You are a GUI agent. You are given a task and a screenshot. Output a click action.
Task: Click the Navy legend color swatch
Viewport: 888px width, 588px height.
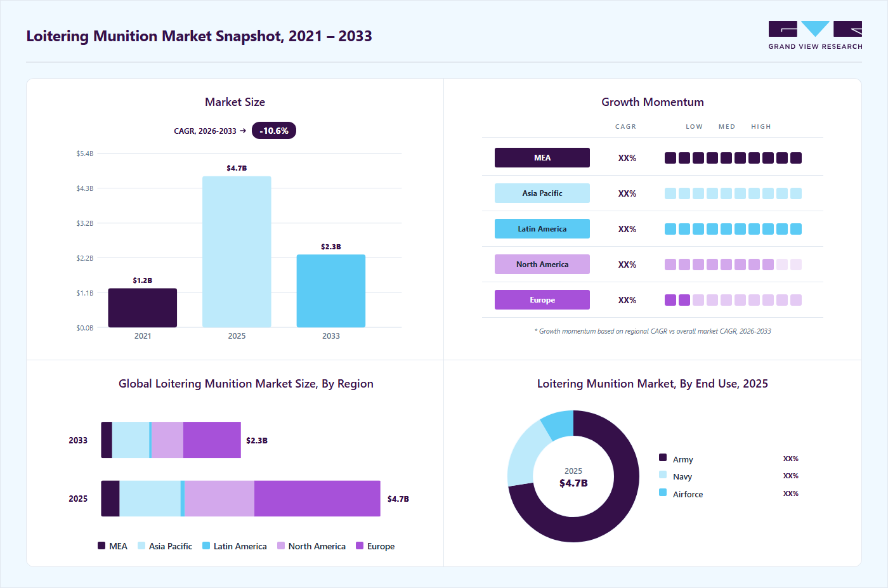coord(663,474)
